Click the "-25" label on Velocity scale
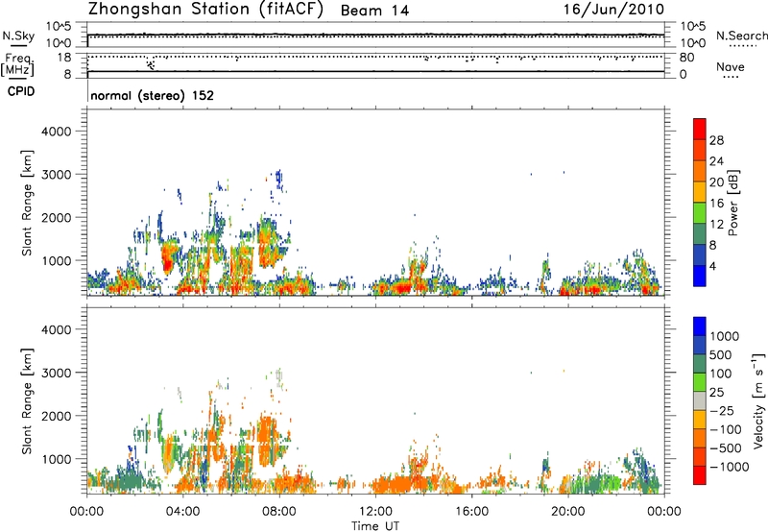Image resolution: width=768 pixels, height=532 pixels. pyautogui.click(x=722, y=411)
